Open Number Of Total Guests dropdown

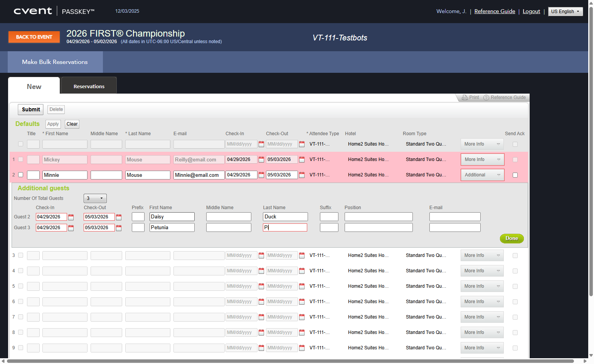coord(95,198)
